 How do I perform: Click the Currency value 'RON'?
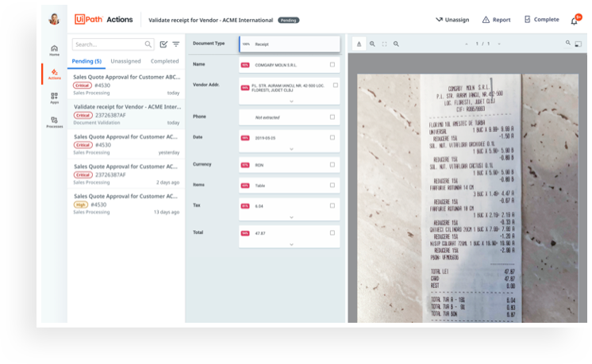point(259,165)
